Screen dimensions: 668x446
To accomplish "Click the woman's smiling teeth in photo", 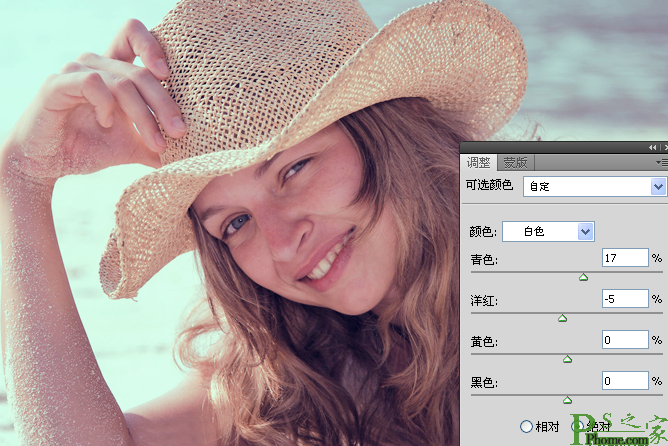I will point(323,265).
